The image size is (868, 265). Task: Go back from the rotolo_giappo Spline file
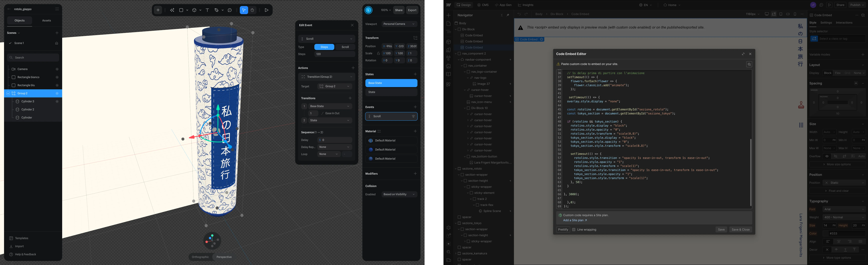9,9
